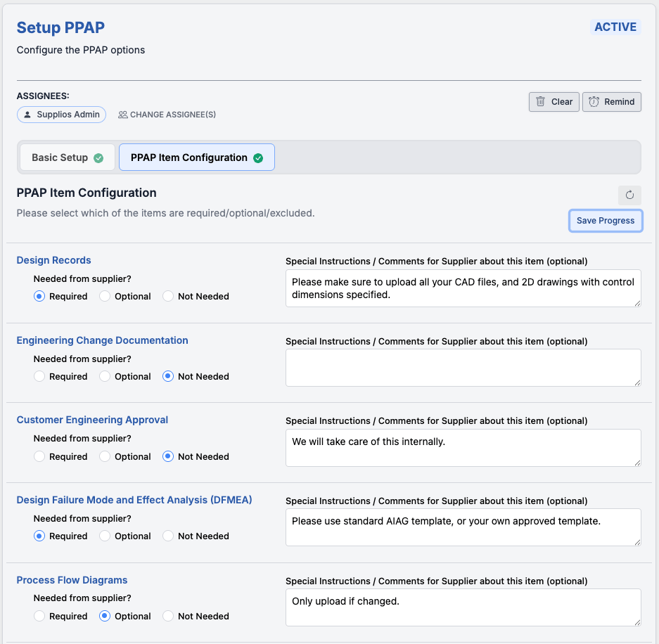Open the DFMEA item link
Screen dimensions: 659x644
tap(134, 500)
